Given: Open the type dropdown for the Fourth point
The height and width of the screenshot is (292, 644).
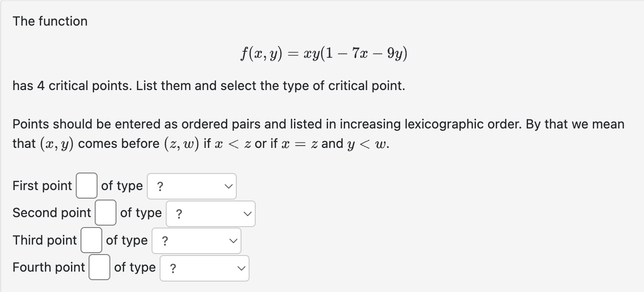Looking at the screenshot, I should [204, 268].
